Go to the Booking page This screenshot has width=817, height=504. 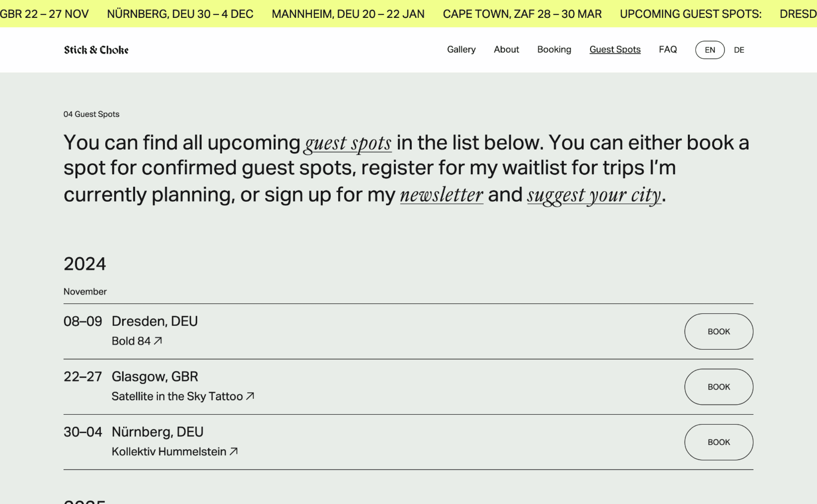554,49
